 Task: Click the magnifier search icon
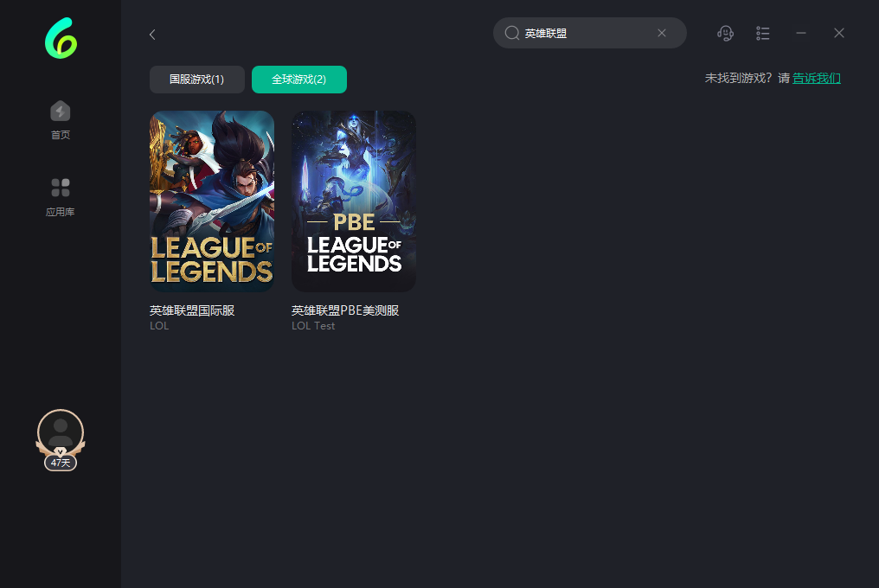[x=512, y=33]
